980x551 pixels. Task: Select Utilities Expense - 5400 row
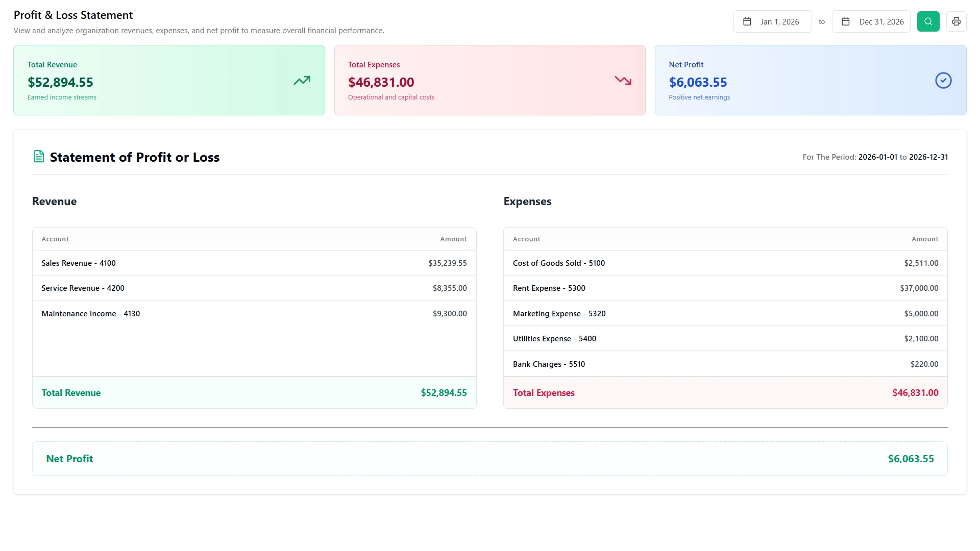pos(725,339)
